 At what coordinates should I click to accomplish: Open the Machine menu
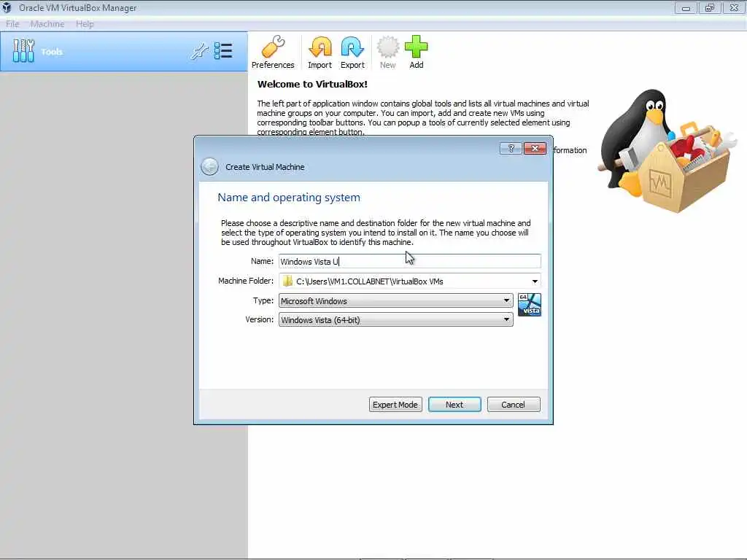point(47,24)
